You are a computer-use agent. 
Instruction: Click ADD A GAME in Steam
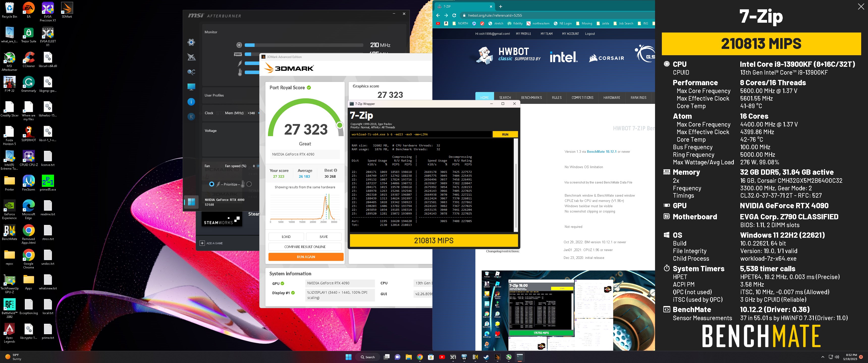click(x=211, y=243)
